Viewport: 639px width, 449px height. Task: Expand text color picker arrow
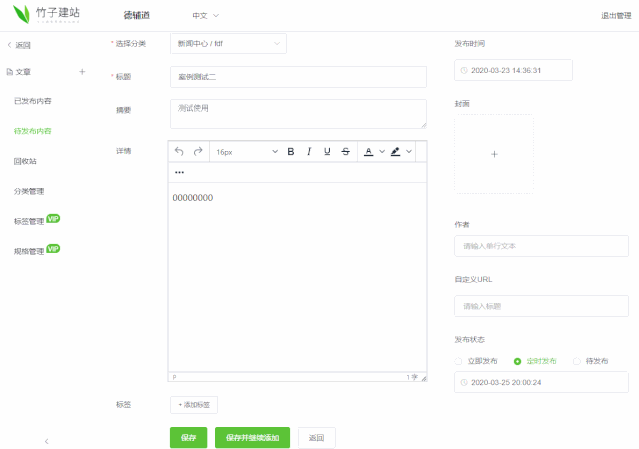point(382,152)
